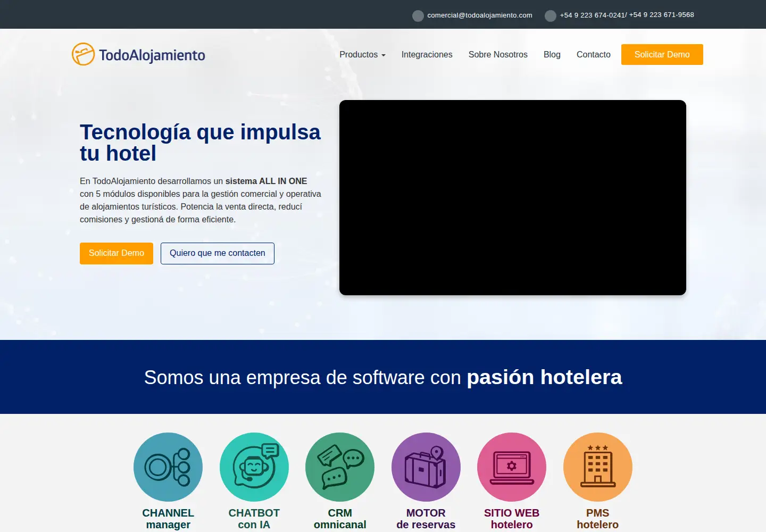
Task: Click comercial@todoalojamiento.com email link
Action: click(x=480, y=15)
